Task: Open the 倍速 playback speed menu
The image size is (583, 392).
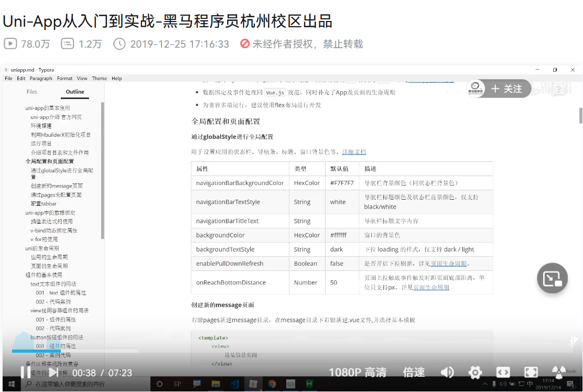Action: pos(414,372)
